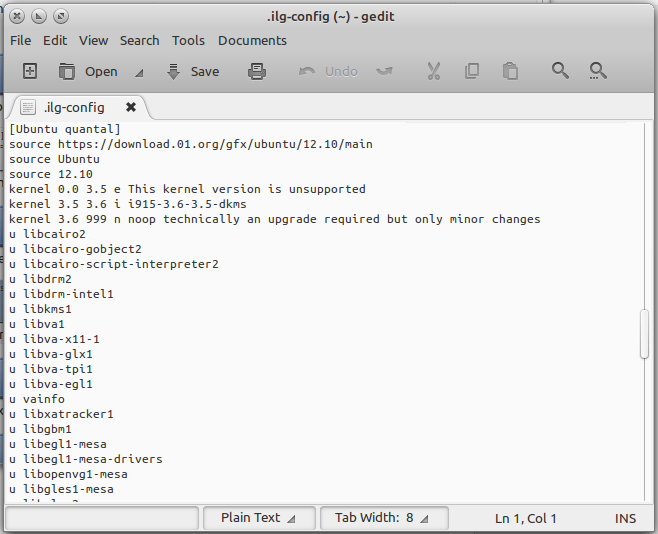Click the 'u libva-glx1' line

51,354
